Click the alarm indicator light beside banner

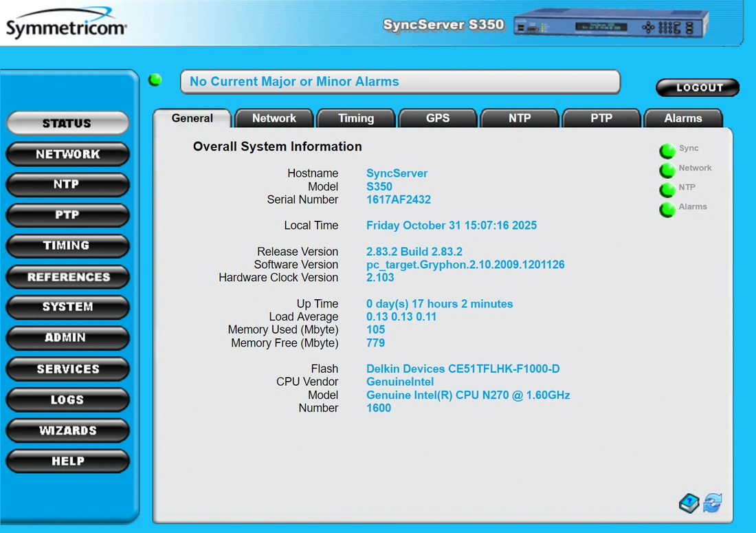[x=155, y=80]
